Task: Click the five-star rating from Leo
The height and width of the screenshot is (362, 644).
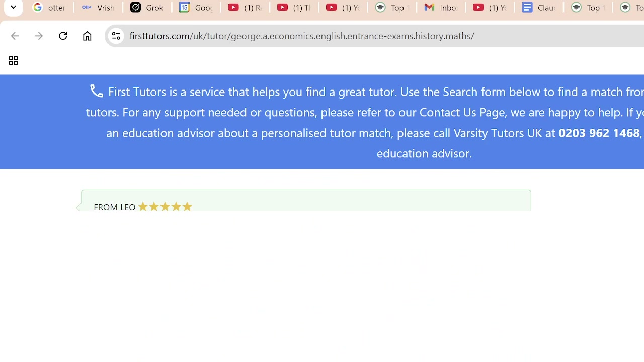Action: [x=165, y=207]
